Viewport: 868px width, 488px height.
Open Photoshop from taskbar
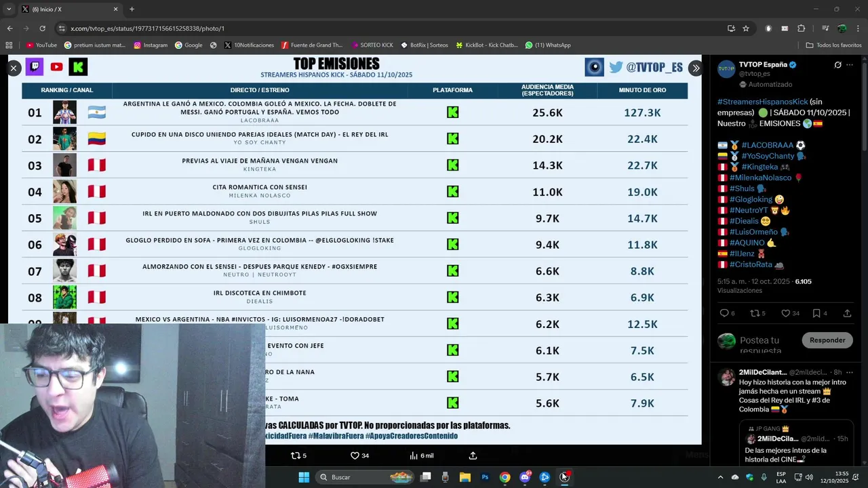pos(485,477)
